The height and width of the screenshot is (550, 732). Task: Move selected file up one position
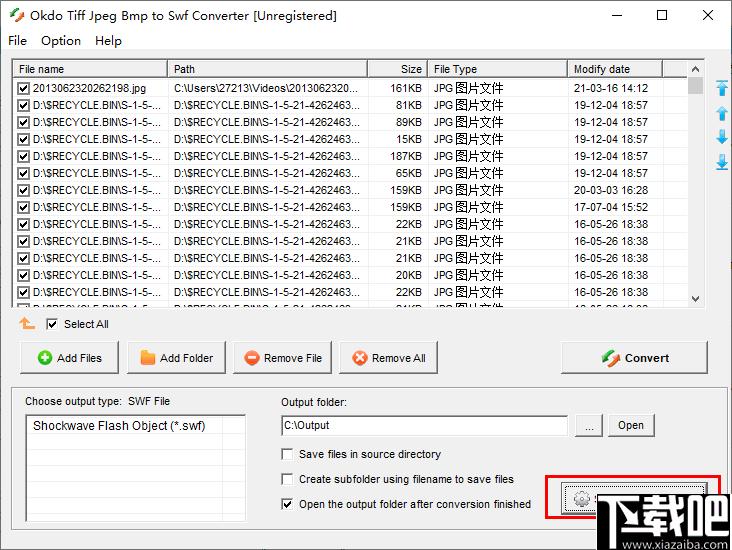(721, 113)
